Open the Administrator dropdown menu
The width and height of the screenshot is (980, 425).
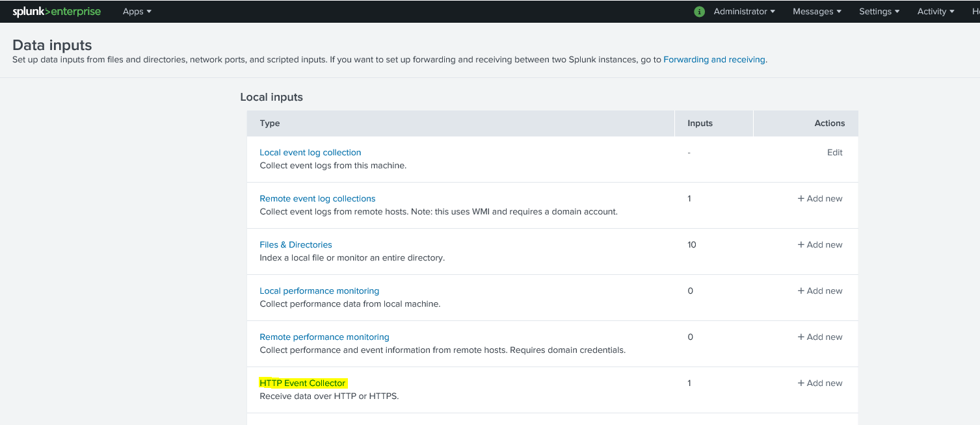(x=745, y=12)
